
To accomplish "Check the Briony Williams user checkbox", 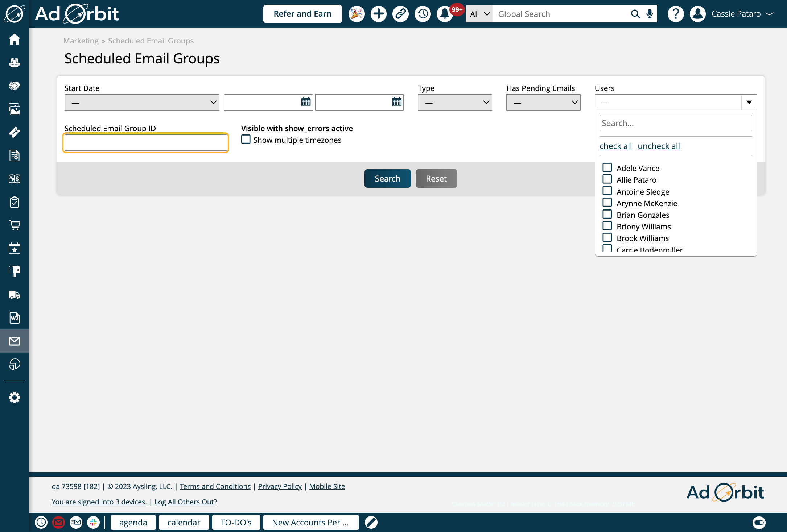I will (607, 226).
